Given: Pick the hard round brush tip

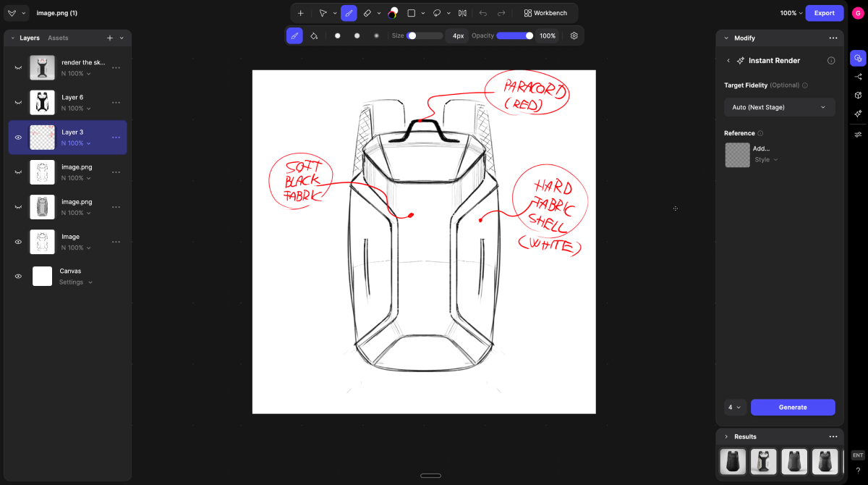Looking at the screenshot, I should (337, 35).
